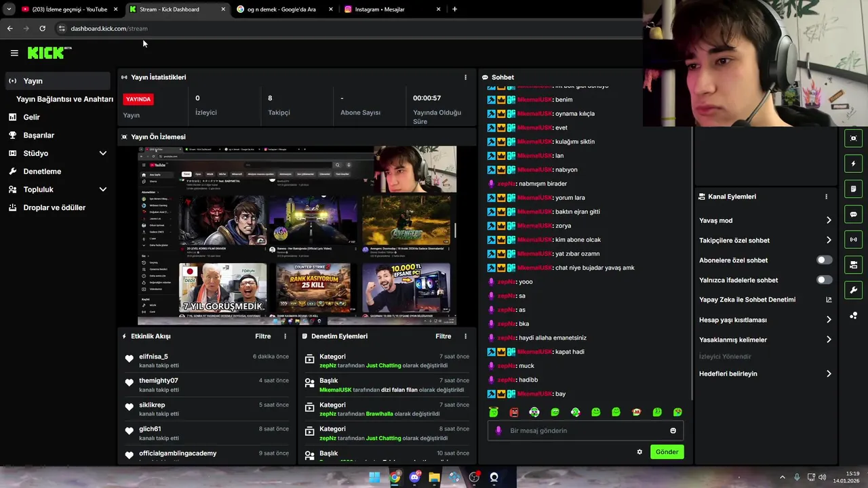Open chat settings gear icon
This screenshot has height=488, width=868.
pos(639,452)
